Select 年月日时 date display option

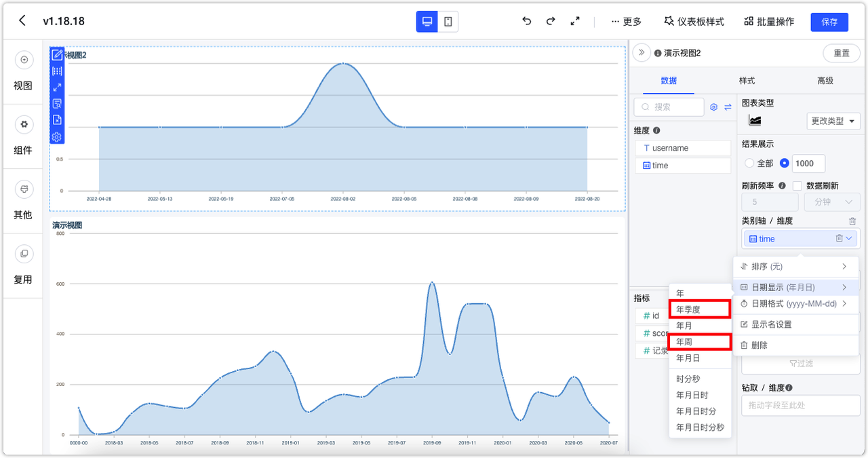701,395
